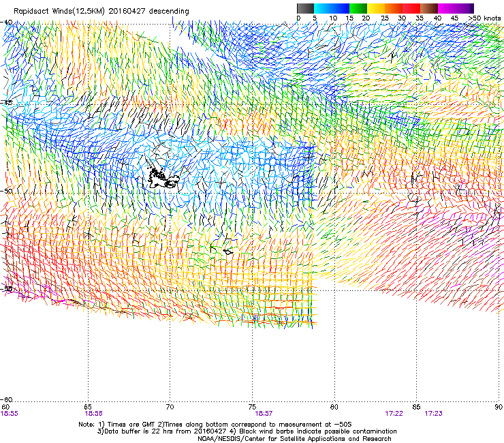
Task: Click the purple pass time "18:55"
Action: point(10,414)
